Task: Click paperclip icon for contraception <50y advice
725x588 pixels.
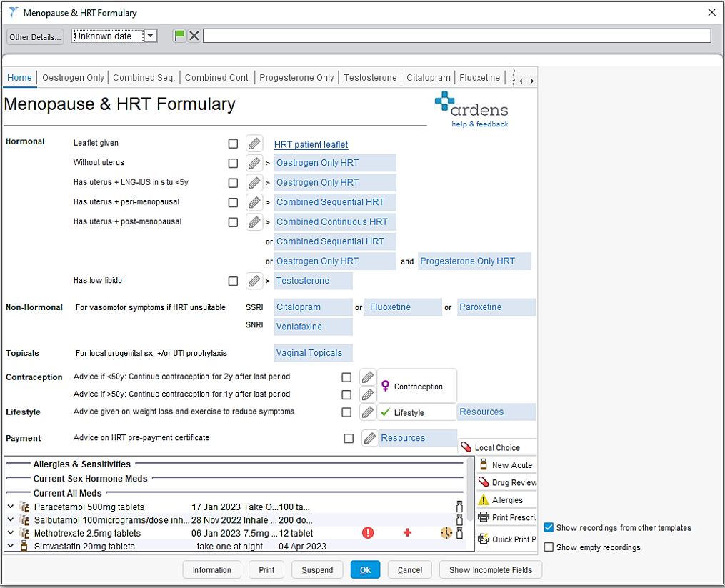Action: (368, 377)
